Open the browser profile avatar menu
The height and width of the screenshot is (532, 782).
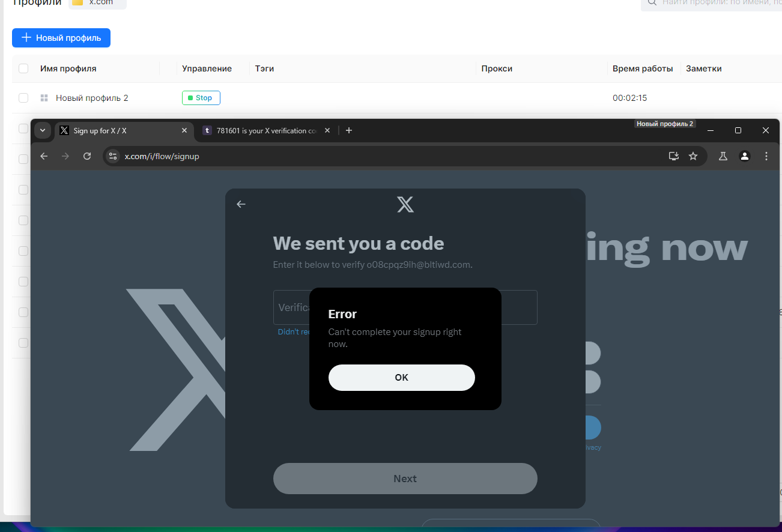(745, 156)
